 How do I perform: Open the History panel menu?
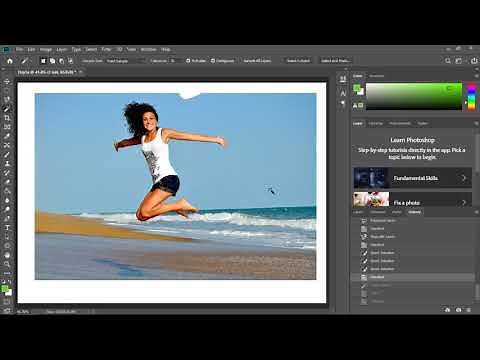(x=476, y=212)
